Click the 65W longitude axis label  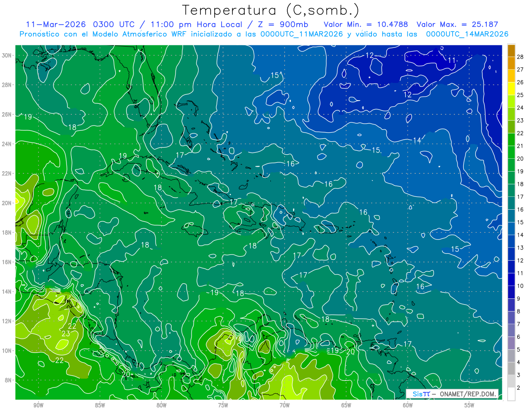click(x=346, y=405)
